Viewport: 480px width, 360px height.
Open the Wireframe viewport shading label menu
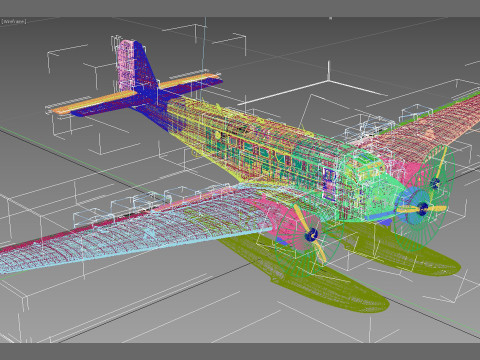coord(13,21)
